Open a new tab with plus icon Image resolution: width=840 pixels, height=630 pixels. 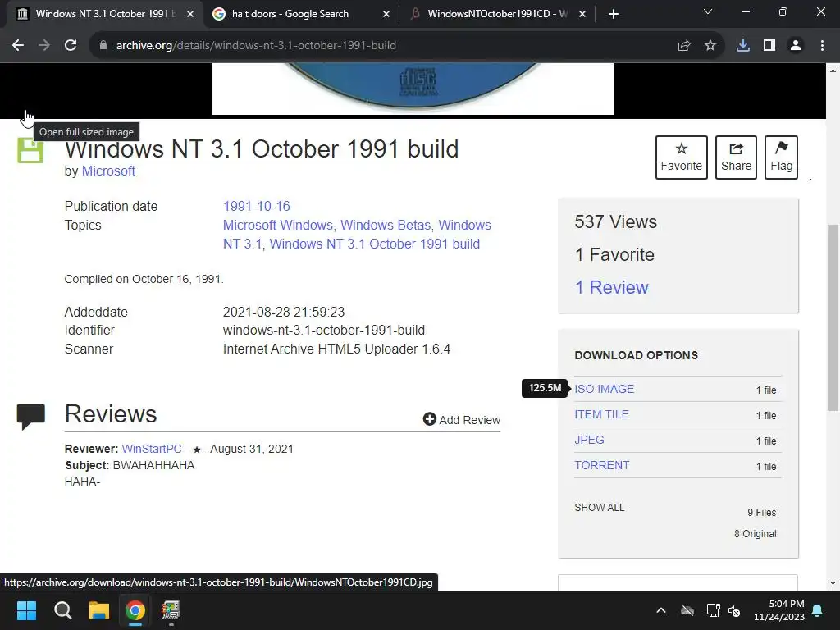[x=614, y=14]
